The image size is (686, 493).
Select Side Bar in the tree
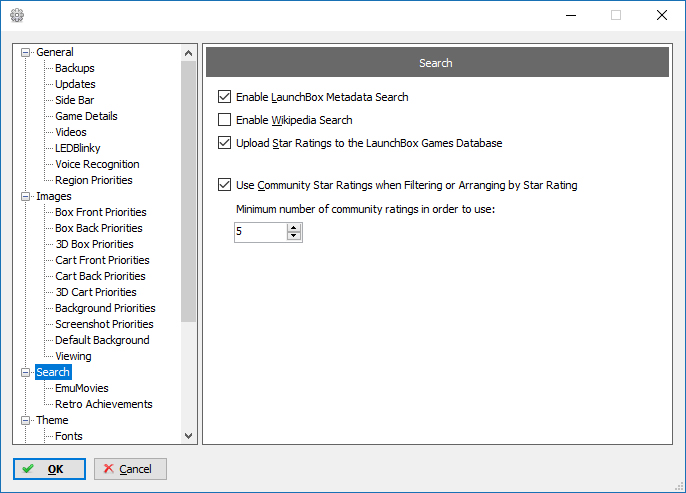(74, 100)
